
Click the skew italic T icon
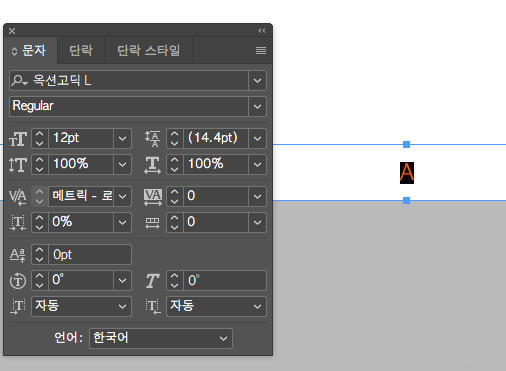pyautogui.click(x=152, y=281)
